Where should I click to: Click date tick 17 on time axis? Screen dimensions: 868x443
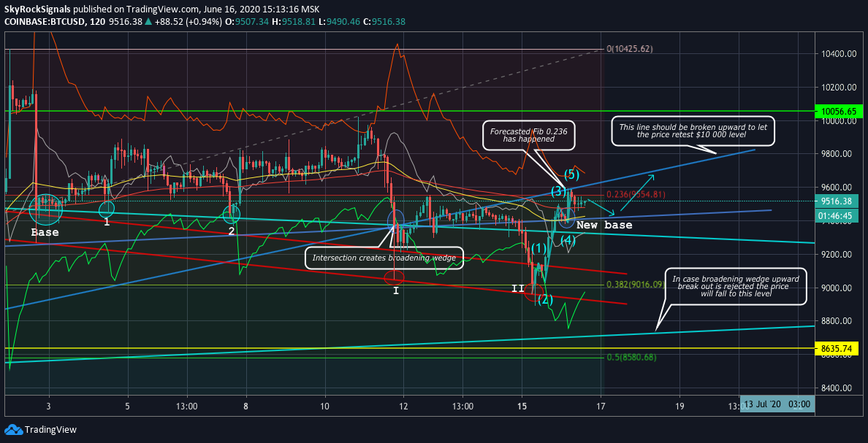(x=601, y=405)
